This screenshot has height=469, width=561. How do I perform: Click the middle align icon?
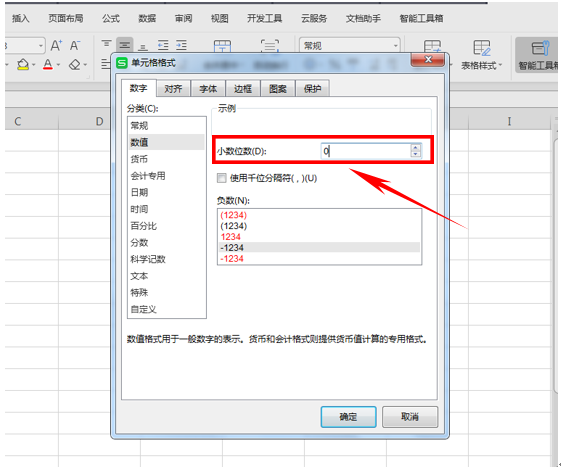click(125, 46)
